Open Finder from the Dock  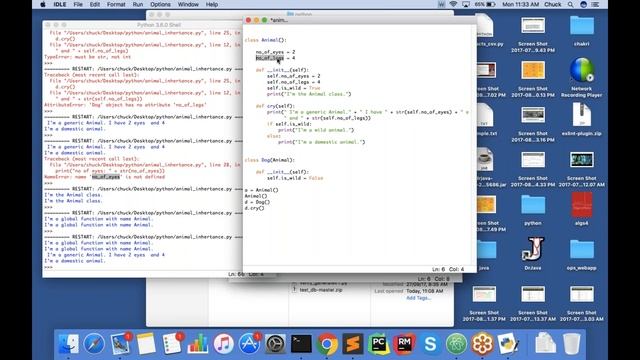tap(68, 344)
